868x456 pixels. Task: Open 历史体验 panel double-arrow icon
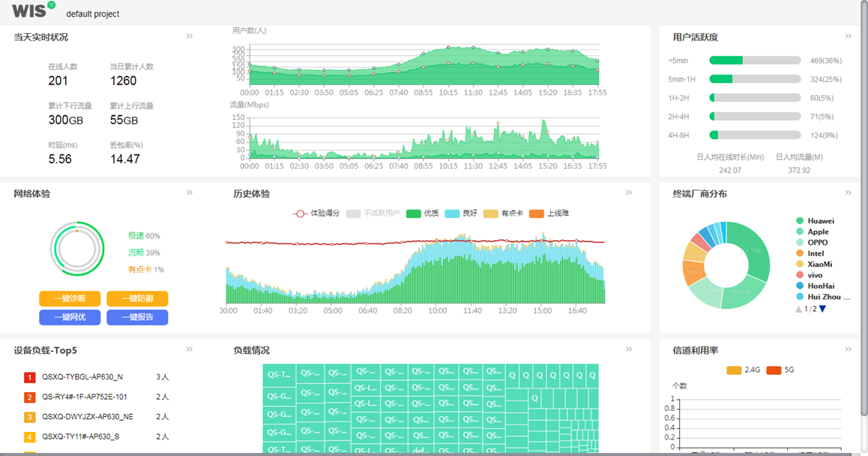coord(630,193)
